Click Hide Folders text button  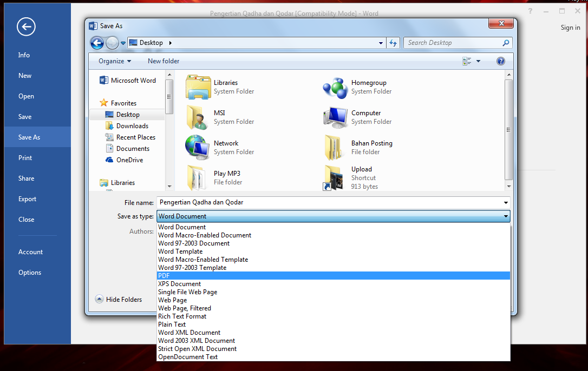point(124,300)
